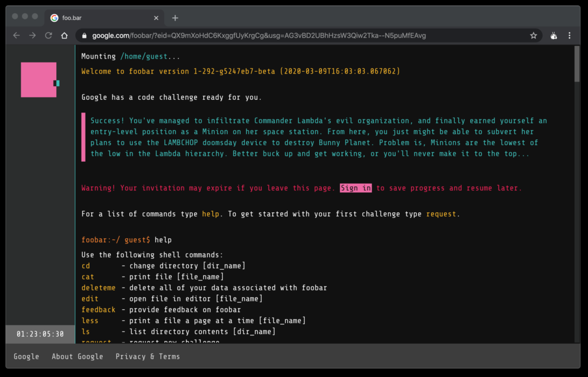Open the extension icon next to the star

point(554,36)
